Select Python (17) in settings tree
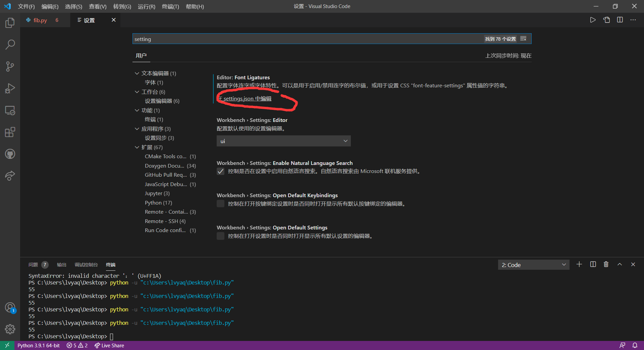Image resolution: width=644 pixels, height=350 pixels. 158,203
